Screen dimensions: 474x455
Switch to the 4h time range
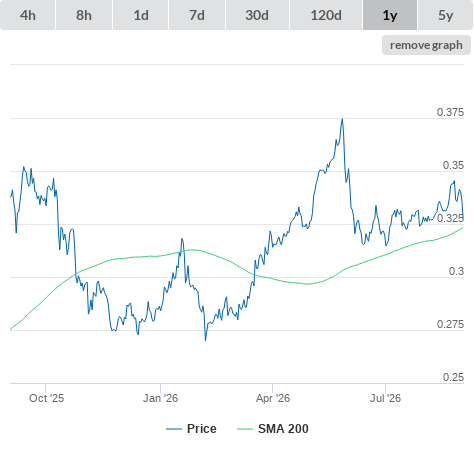click(28, 15)
